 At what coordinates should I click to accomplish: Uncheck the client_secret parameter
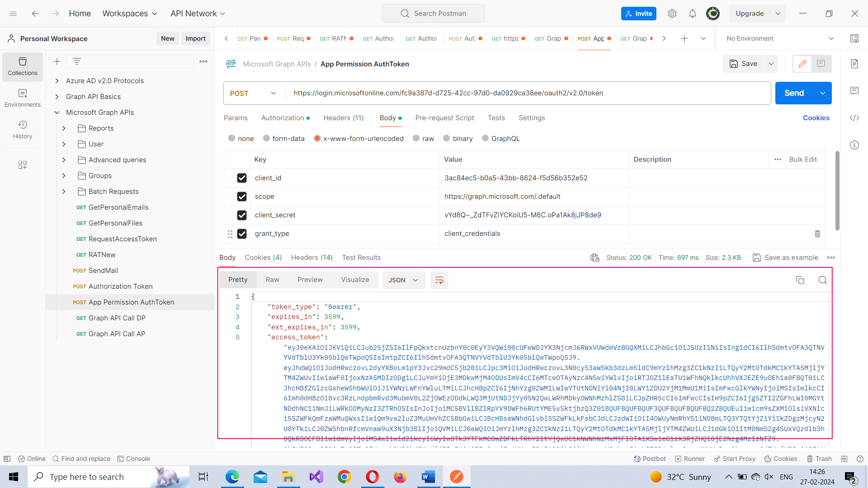pos(242,215)
